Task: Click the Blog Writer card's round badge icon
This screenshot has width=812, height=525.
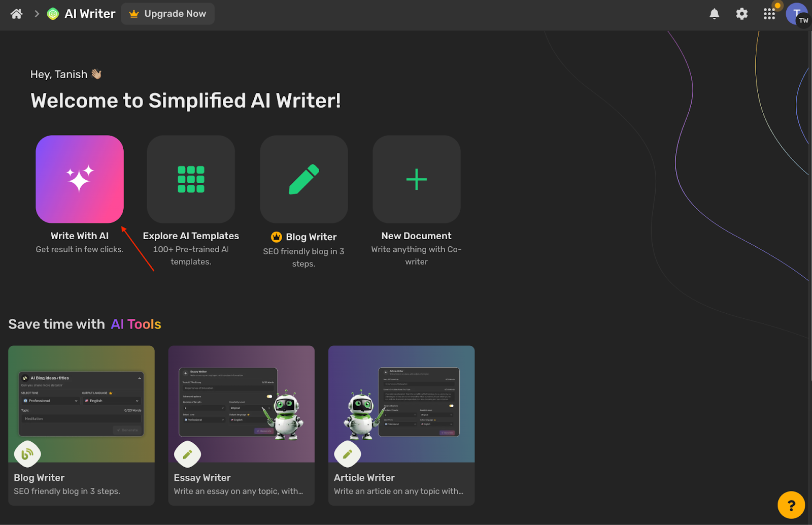Action: pos(27,454)
